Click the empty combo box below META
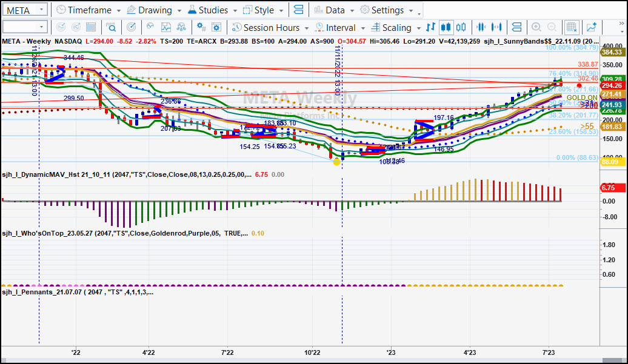 pyautogui.click(x=25, y=27)
